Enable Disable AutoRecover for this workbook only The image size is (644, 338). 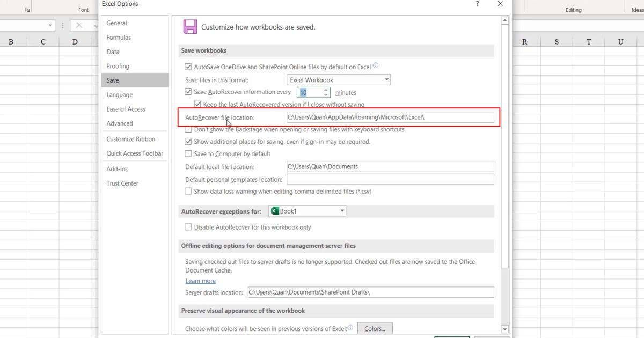point(188,227)
